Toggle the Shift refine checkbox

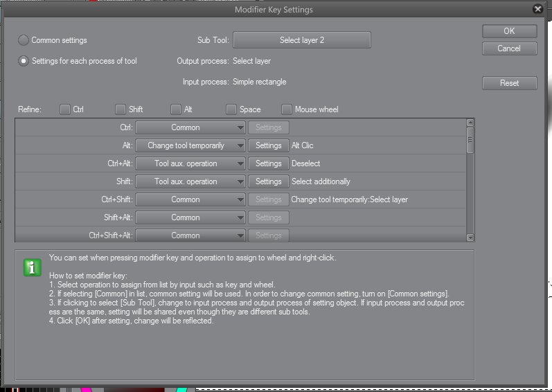click(x=121, y=109)
